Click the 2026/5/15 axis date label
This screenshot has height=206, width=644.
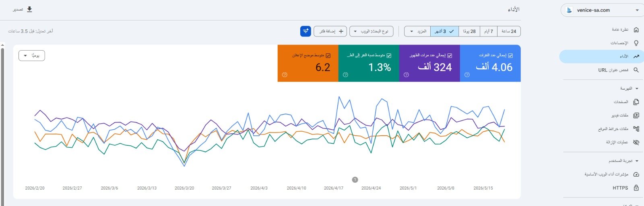tap(483, 188)
